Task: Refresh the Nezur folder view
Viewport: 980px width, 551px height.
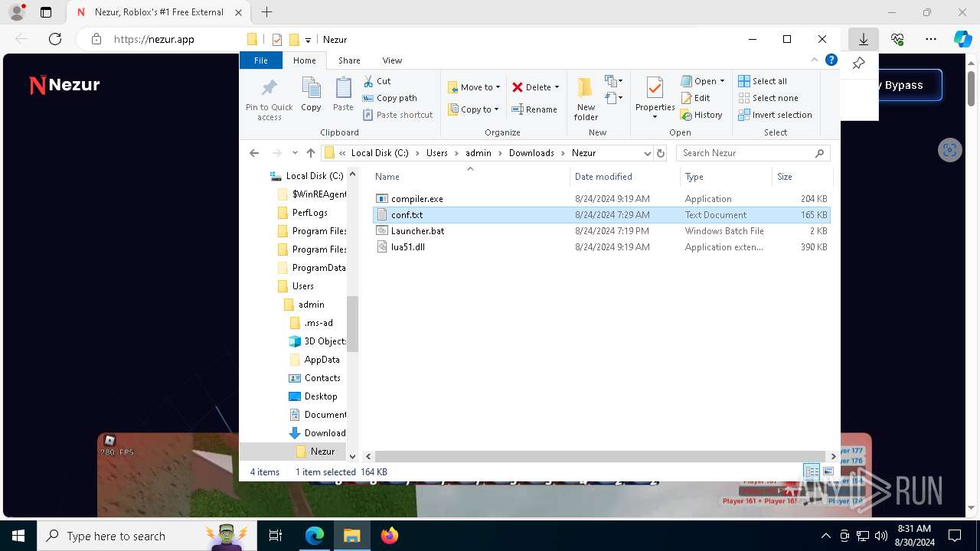Action: point(661,153)
